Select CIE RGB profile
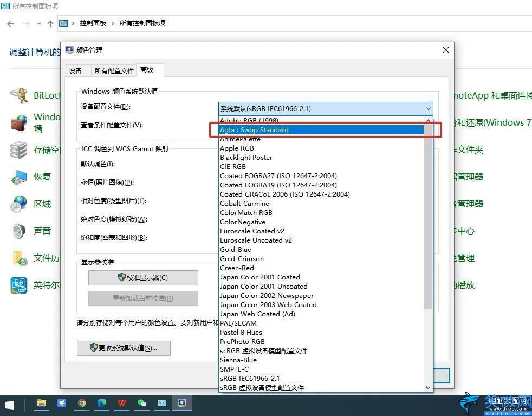Screen dimensions: 532x416 coord(322,167)
